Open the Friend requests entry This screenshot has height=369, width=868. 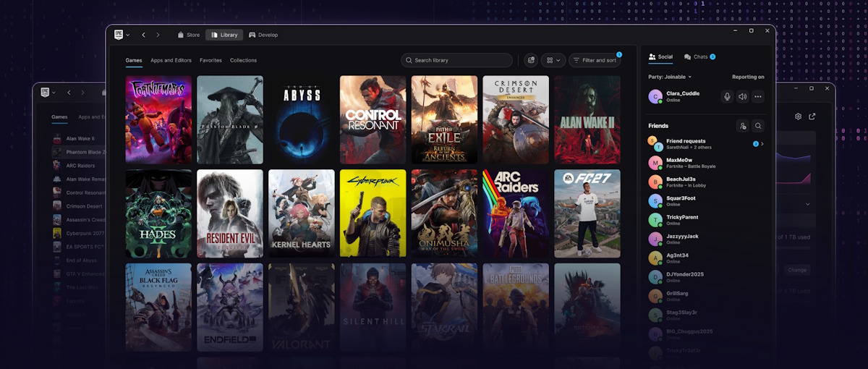706,144
